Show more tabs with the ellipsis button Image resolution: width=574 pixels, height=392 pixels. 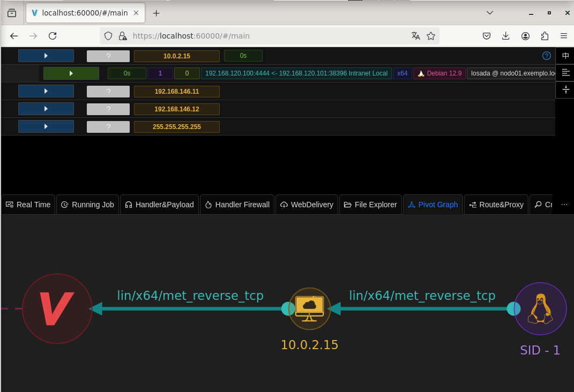point(564,205)
